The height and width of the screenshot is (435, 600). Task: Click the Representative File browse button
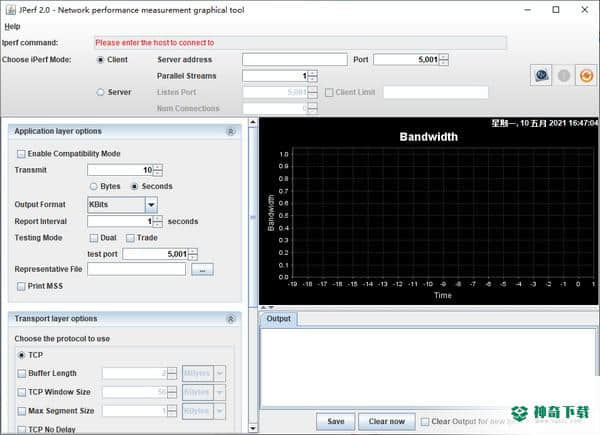point(202,270)
